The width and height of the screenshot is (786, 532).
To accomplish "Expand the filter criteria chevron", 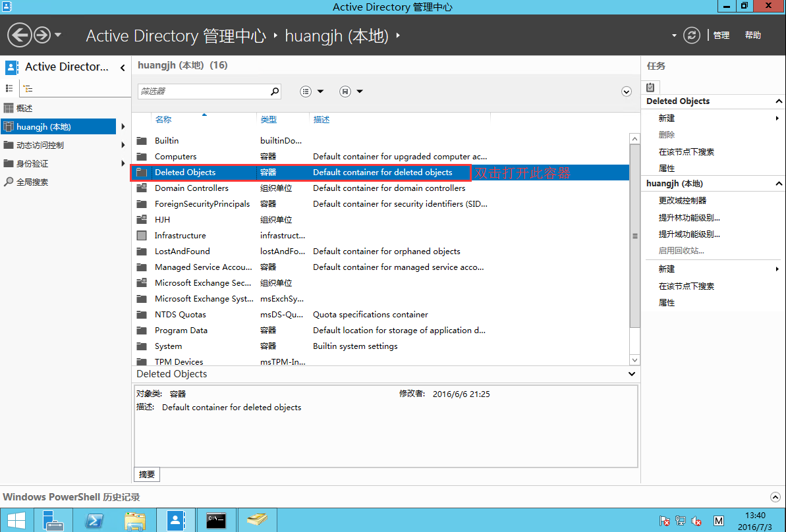I will pos(626,92).
